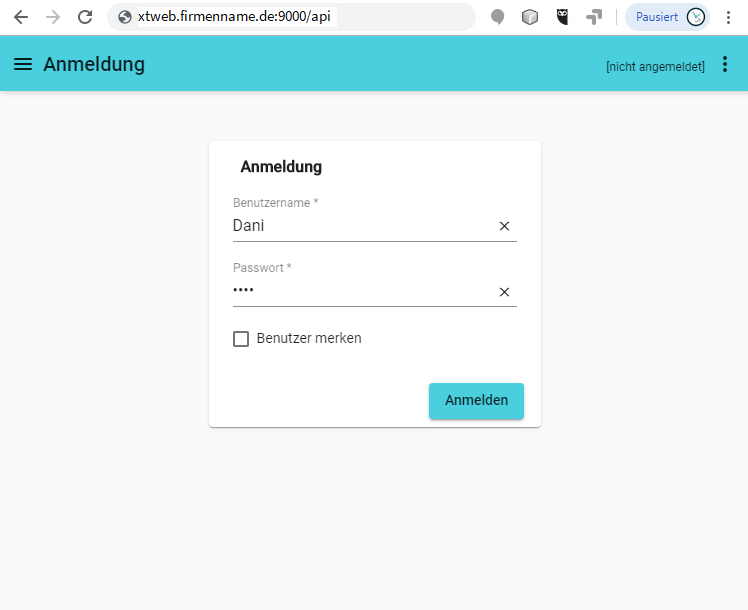
Task: Open the cube extension icon
Action: tap(530, 17)
